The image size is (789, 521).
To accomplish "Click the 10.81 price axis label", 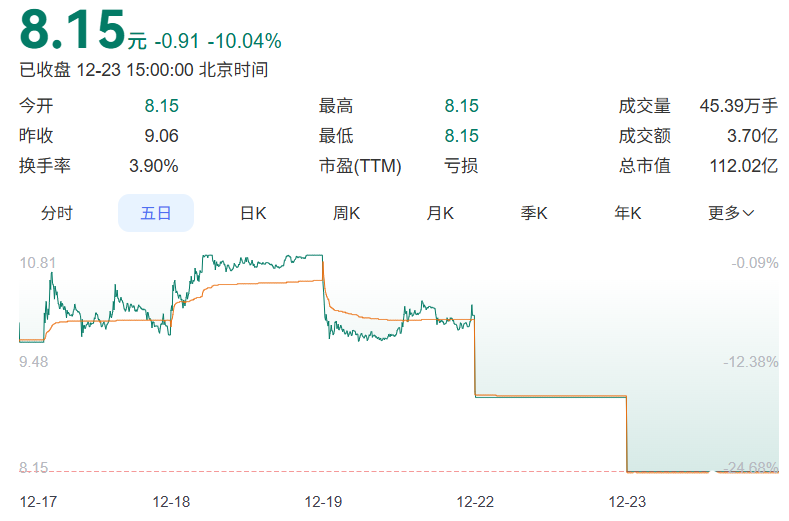I will point(37,263).
